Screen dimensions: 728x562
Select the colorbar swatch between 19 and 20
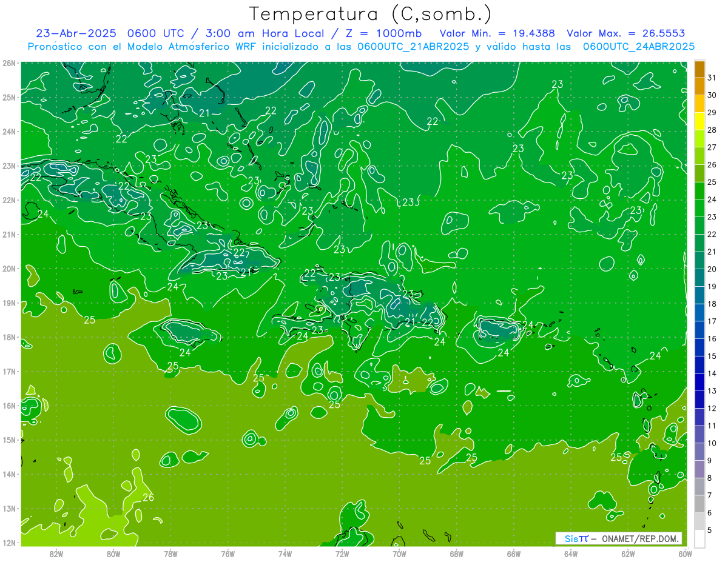point(699,278)
